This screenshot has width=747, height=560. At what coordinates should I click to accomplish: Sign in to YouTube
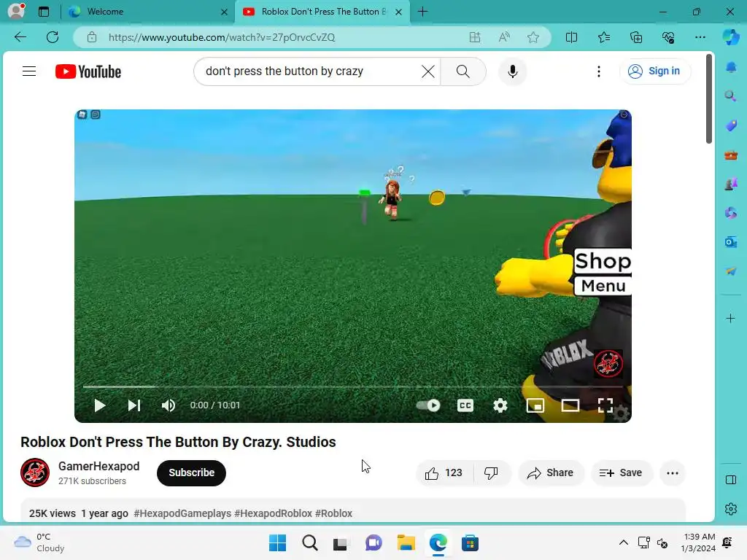[x=654, y=71]
